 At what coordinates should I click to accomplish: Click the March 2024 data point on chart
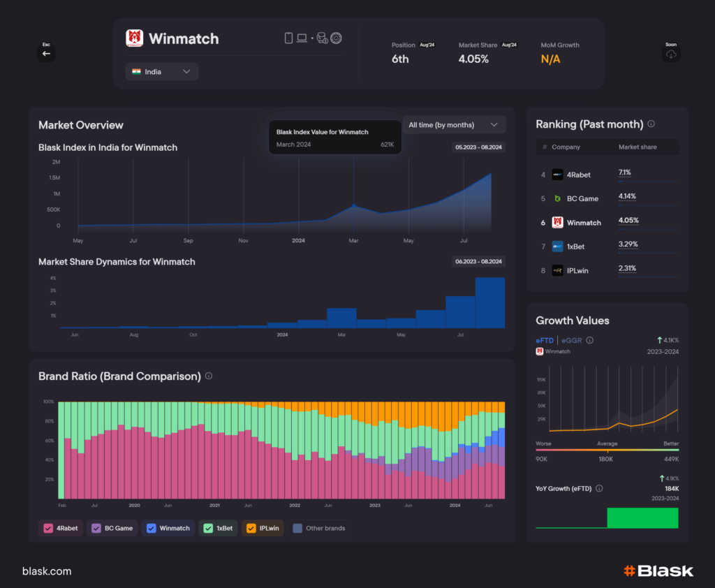click(x=353, y=206)
